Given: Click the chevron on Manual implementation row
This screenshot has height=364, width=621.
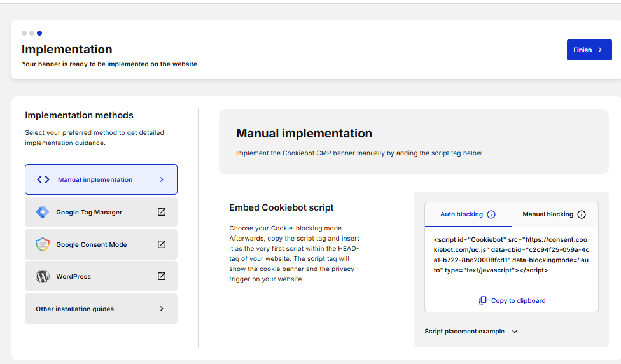Looking at the screenshot, I should pyautogui.click(x=162, y=179).
